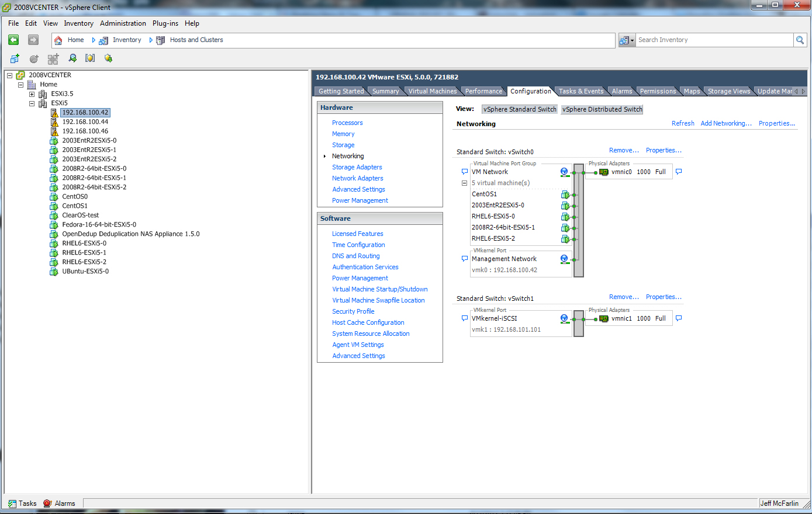Click Hosts and Clusters breadcrumb
812x514 pixels.
196,40
